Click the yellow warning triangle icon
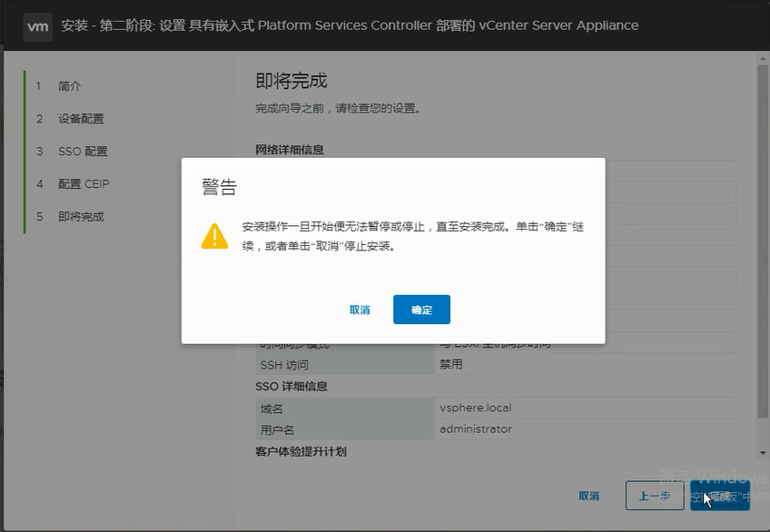Screen dimensions: 770x532 coord(214,236)
